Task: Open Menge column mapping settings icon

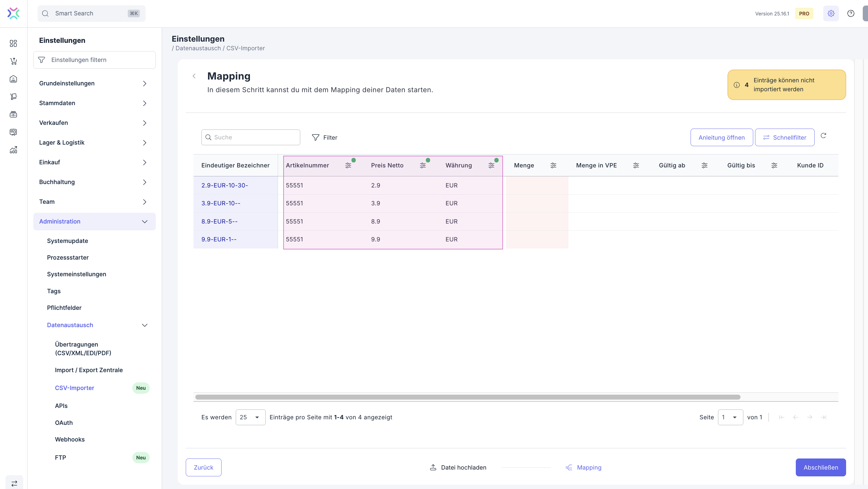Action: coord(553,165)
